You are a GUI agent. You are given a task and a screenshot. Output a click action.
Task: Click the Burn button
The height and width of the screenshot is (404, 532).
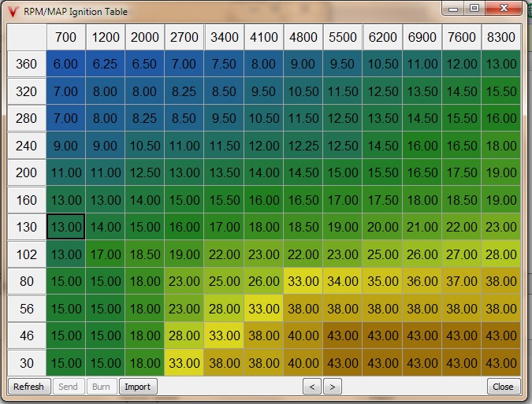101,387
